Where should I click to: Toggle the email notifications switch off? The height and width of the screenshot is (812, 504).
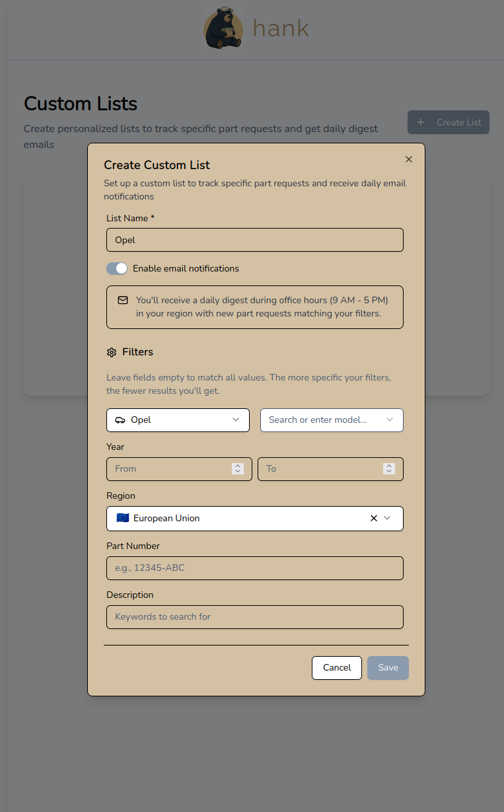[x=117, y=268]
